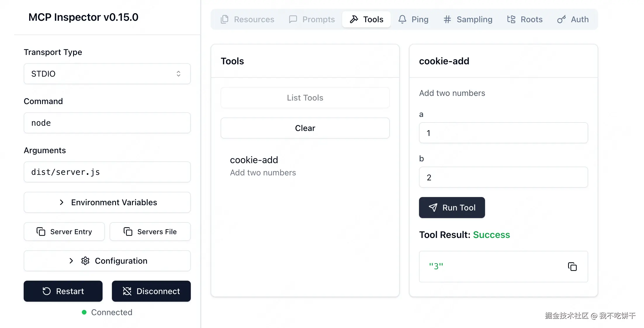Image resolution: width=644 pixels, height=328 pixels.
Task: Focus the Arguments text field
Action: pyautogui.click(x=107, y=172)
